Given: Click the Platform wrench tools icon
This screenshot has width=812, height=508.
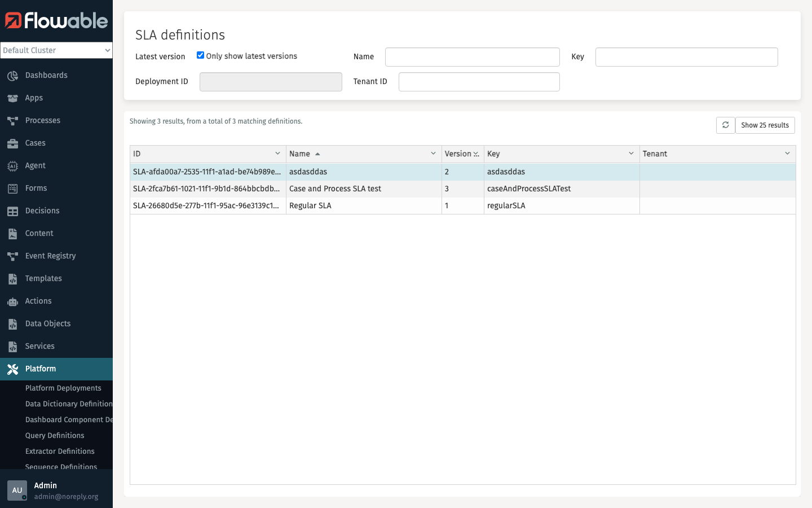Looking at the screenshot, I should [x=12, y=369].
